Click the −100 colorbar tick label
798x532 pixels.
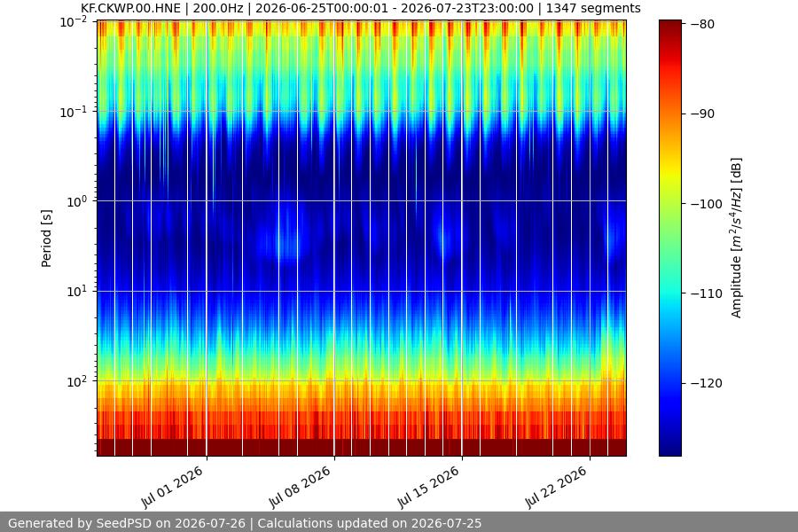(706, 204)
